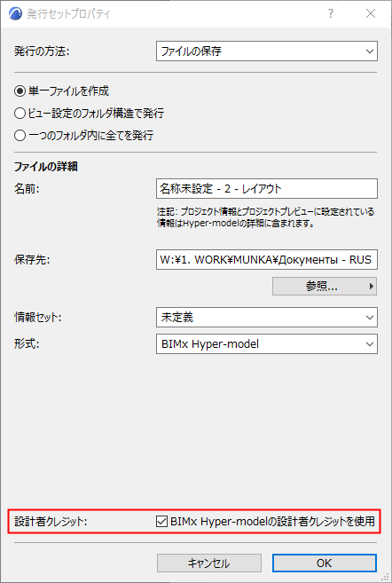Click the キャンセル button
This screenshot has width=392, height=583.
coord(208,563)
